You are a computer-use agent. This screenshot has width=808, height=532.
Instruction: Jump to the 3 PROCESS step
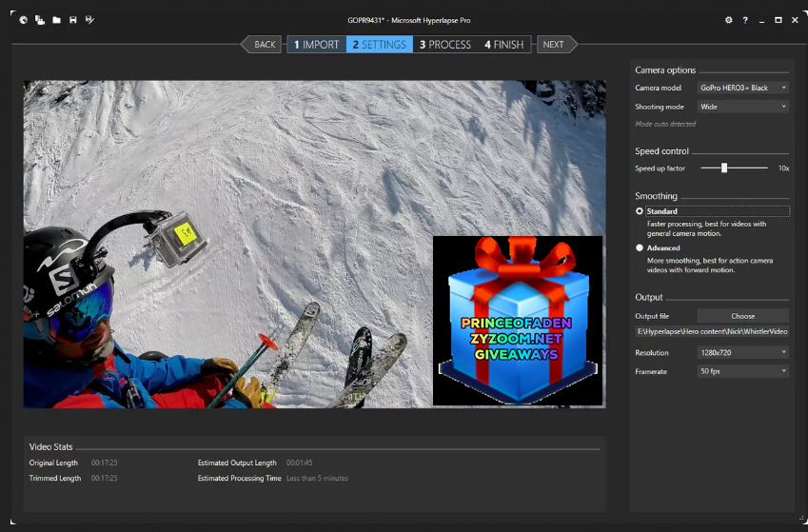445,45
